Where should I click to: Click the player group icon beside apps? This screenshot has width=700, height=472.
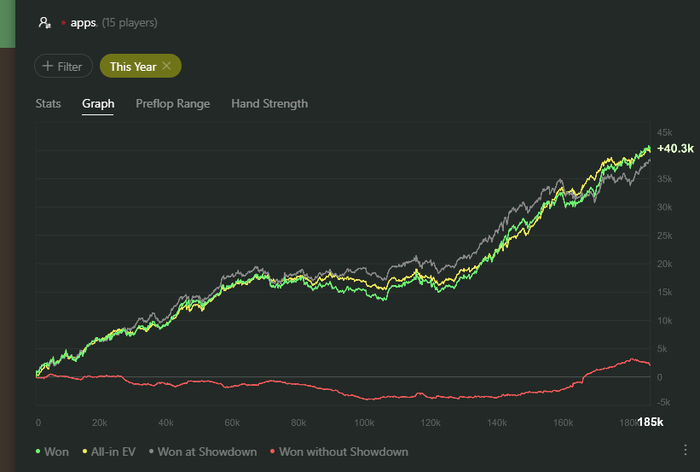point(44,22)
